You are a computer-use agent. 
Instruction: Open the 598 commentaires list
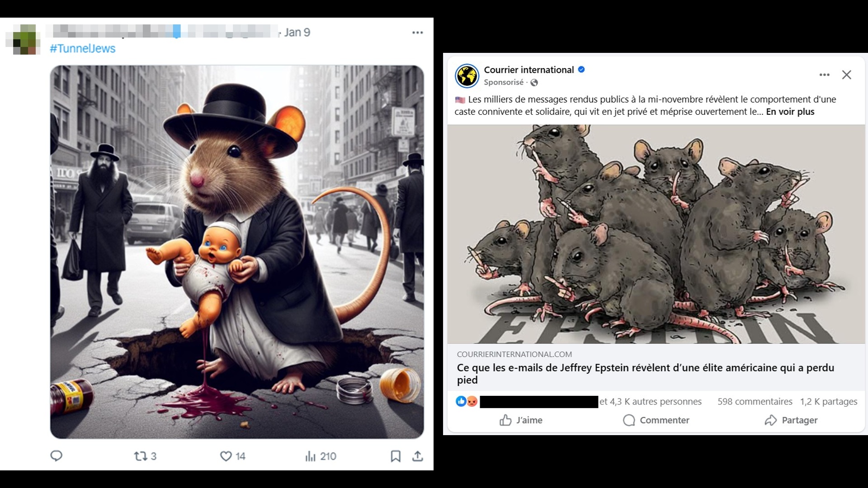pos(755,402)
